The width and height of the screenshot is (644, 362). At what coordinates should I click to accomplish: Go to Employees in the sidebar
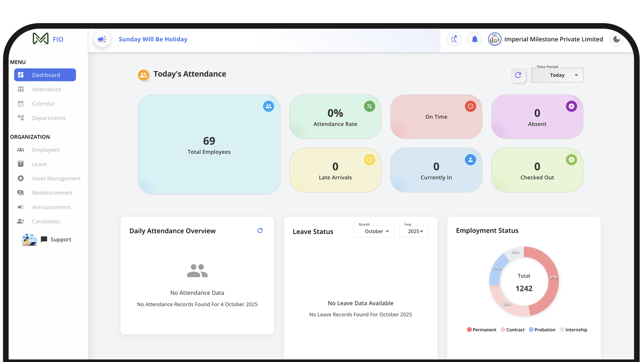click(x=46, y=150)
